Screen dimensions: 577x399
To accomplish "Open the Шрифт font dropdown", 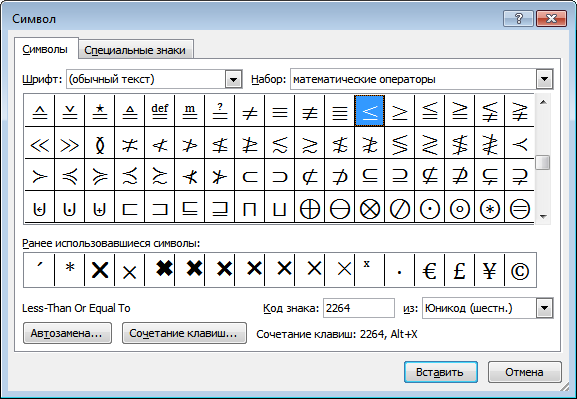I will 233,79.
